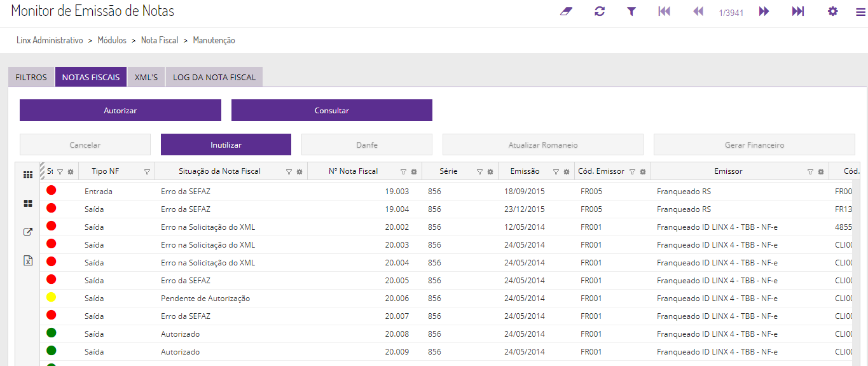
Task: Click the eraser clear icon
Action: tap(567, 11)
